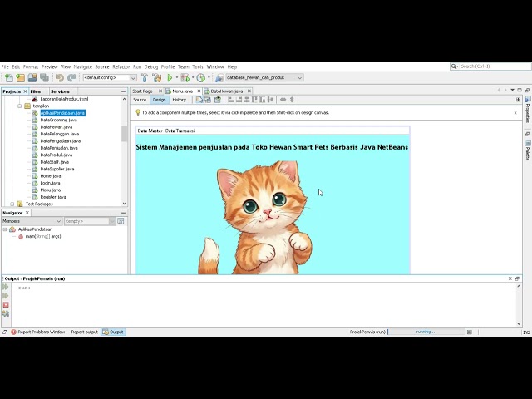
Task: Switch to the Files tab
Action: click(35, 91)
